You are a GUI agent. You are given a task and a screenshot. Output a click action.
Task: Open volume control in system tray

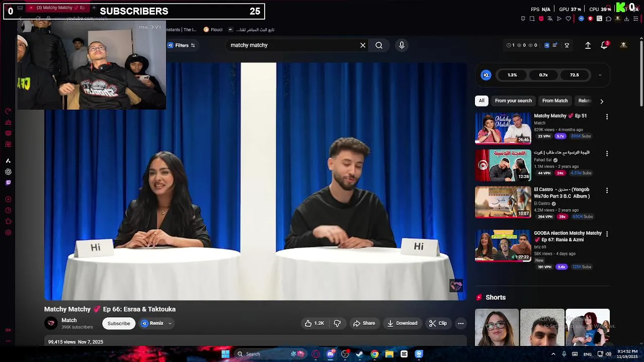(608, 354)
